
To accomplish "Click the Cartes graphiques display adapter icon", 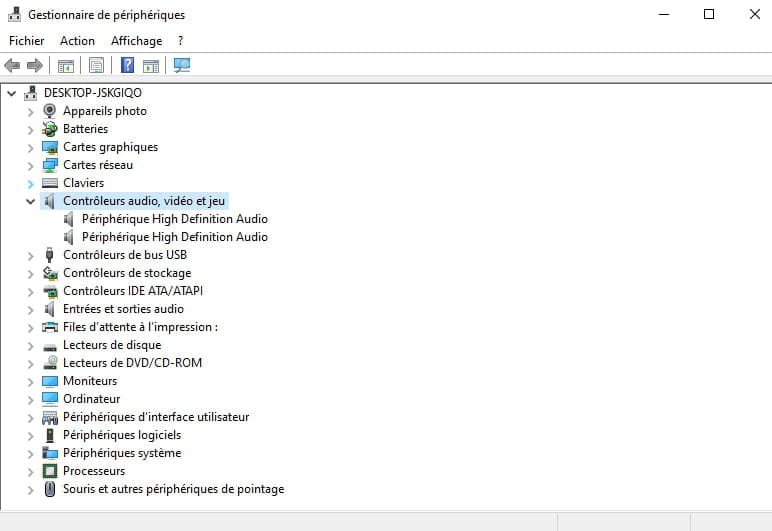I will coord(50,147).
